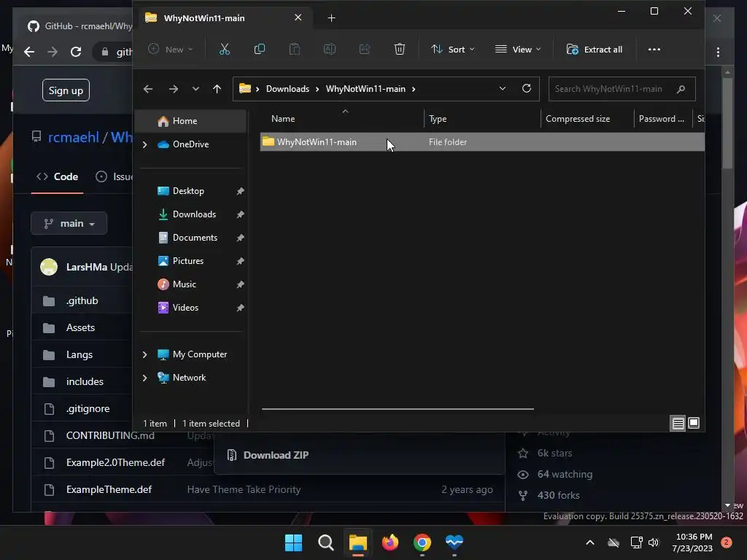The image size is (747, 560).
Task: Click the horizontal scrollbar in Explorer file list
Action: point(398,408)
